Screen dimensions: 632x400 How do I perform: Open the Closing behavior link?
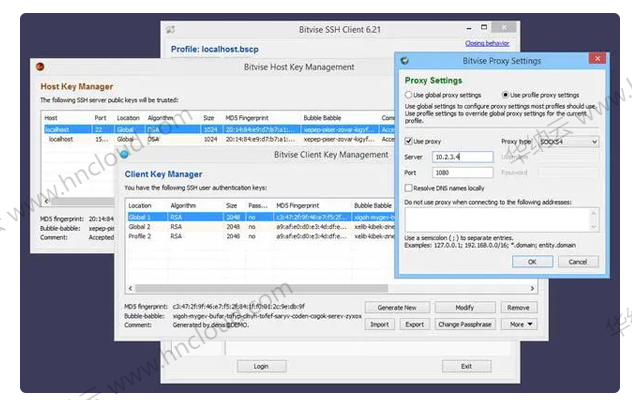[x=487, y=43]
